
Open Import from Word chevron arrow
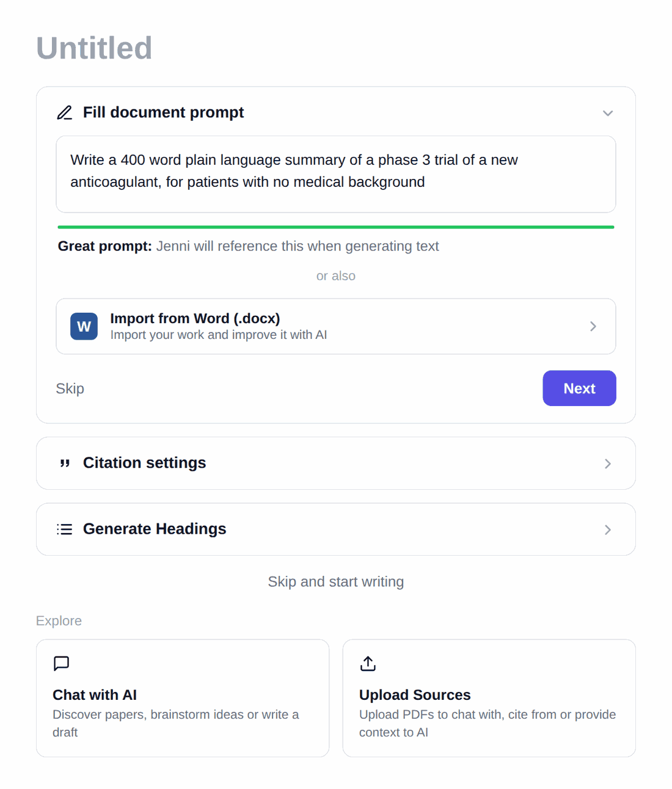coord(593,326)
